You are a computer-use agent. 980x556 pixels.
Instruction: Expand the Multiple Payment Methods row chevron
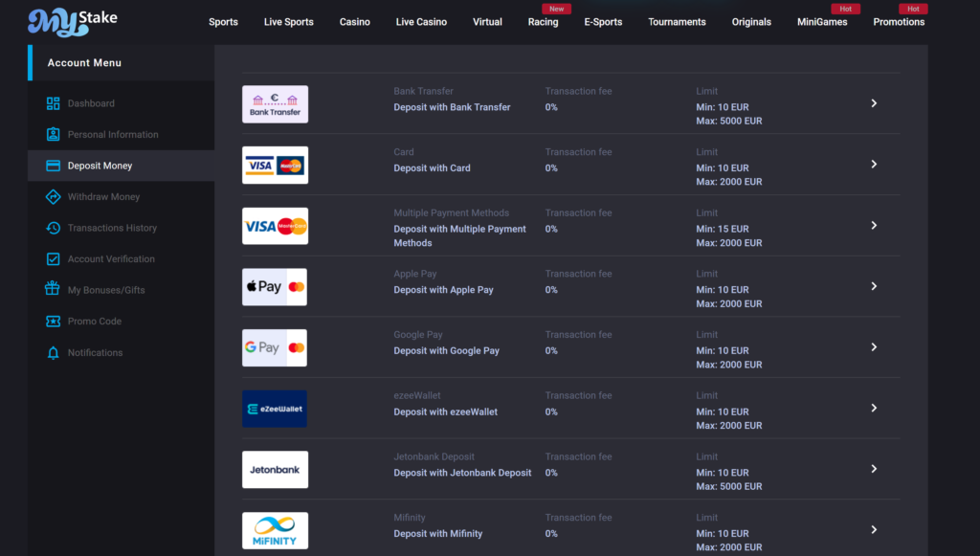pos(874,225)
